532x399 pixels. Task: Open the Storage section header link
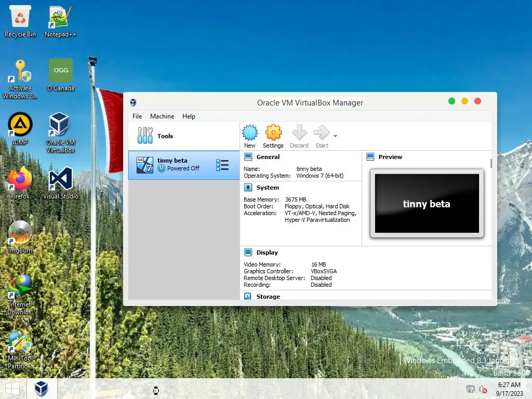point(269,297)
